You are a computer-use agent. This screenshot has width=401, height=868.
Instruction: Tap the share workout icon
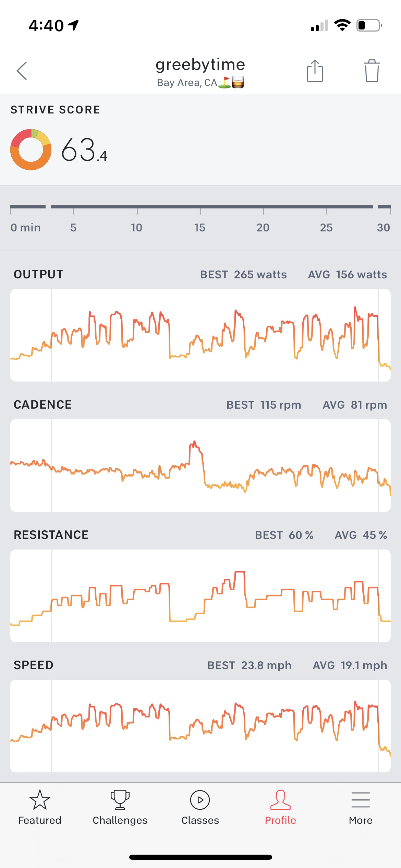coord(315,71)
